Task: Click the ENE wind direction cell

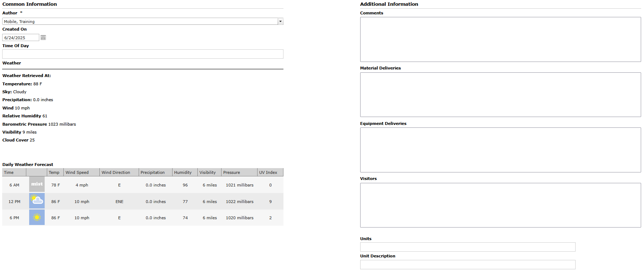Action: (119, 202)
